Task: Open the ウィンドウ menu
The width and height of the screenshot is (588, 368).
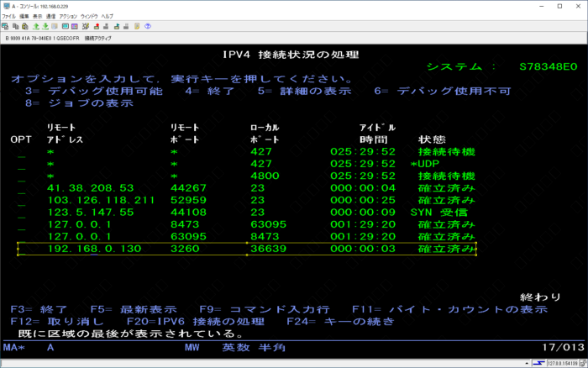Action: [x=89, y=17]
